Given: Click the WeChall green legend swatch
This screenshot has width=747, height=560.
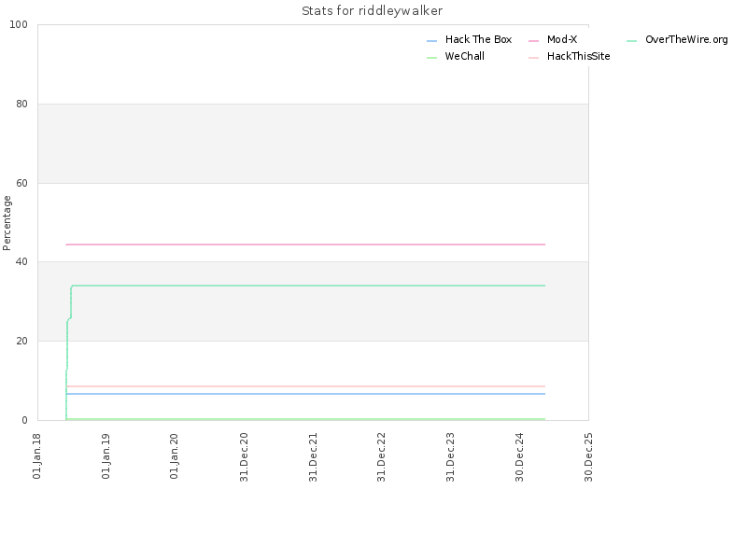Looking at the screenshot, I should [431, 58].
